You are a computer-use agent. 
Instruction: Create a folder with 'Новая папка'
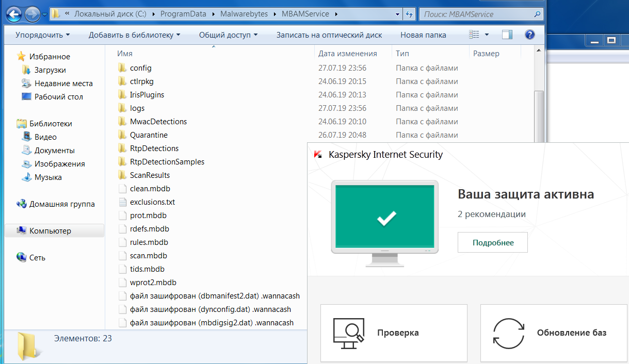point(423,35)
